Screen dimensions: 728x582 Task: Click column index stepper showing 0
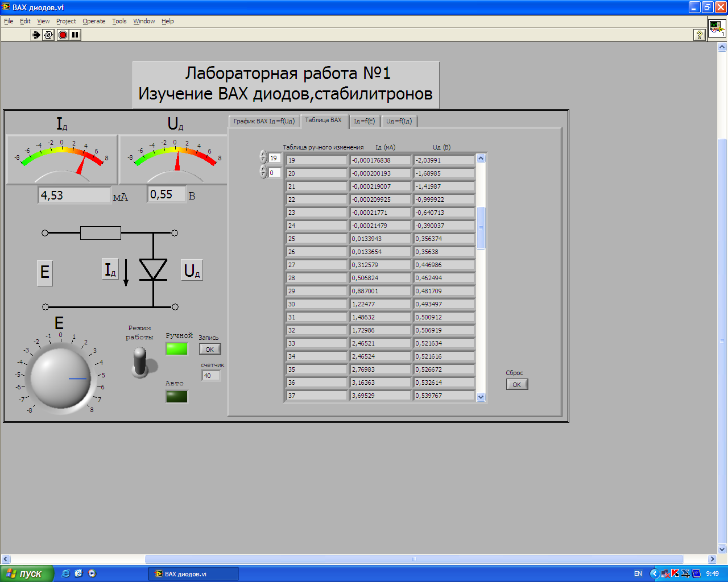(x=263, y=172)
